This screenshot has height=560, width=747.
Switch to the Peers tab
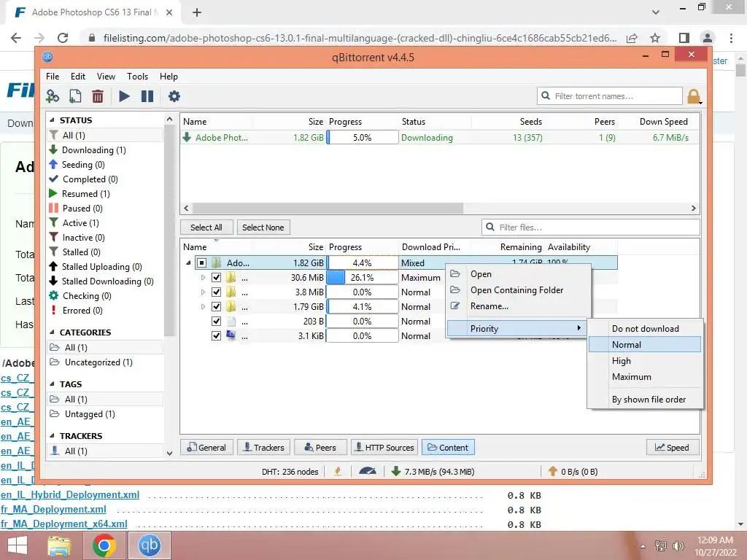pos(321,448)
